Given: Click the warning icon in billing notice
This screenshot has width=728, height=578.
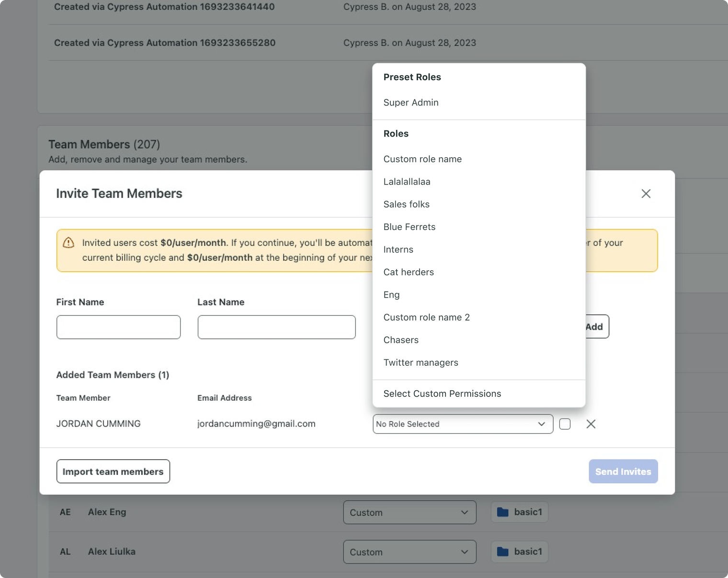Looking at the screenshot, I should (68, 243).
